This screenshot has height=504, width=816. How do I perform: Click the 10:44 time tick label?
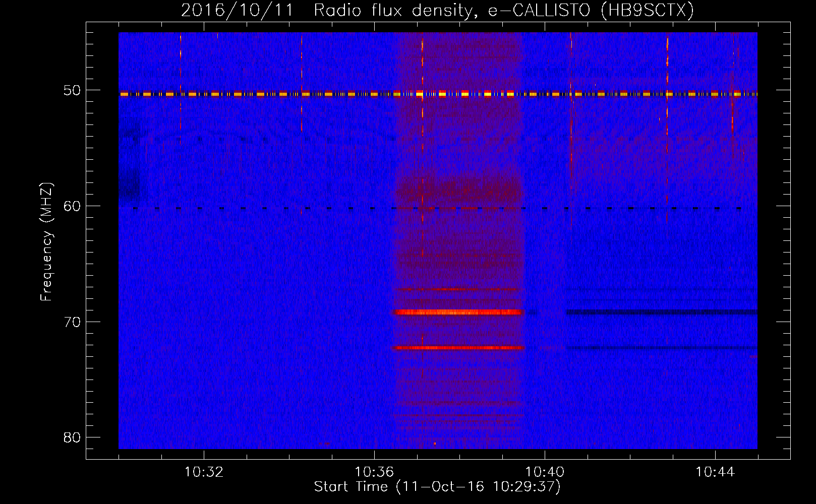[x=715, y=472]
